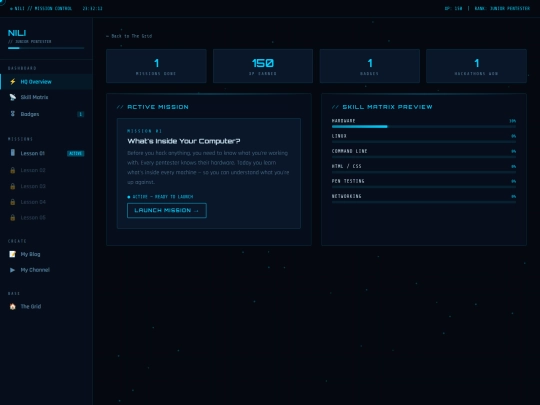Click the Hardware percentage value
This screenshot has height=405, width=540.
coord(512,121)
